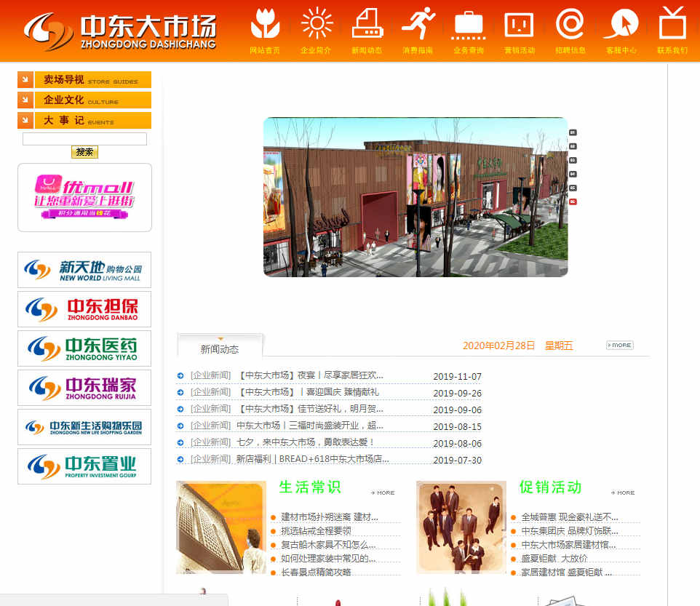Viewport: 700px width, 606px height.
Task: Open promotion 中东集团庆 品牌灯饰联
Action: [570, 531]
